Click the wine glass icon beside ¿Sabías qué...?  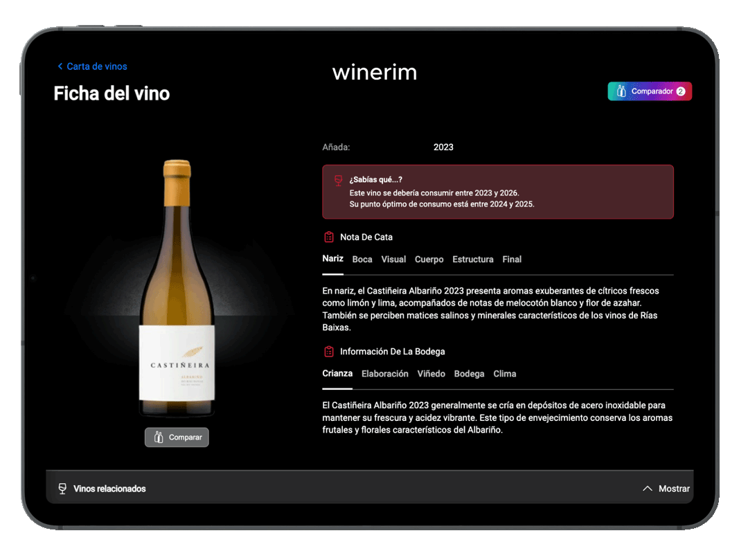338,180
